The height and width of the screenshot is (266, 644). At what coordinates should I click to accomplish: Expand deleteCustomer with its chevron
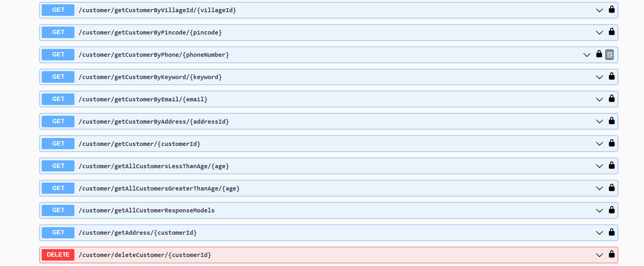pyautogui.click(x=599, y=255)
